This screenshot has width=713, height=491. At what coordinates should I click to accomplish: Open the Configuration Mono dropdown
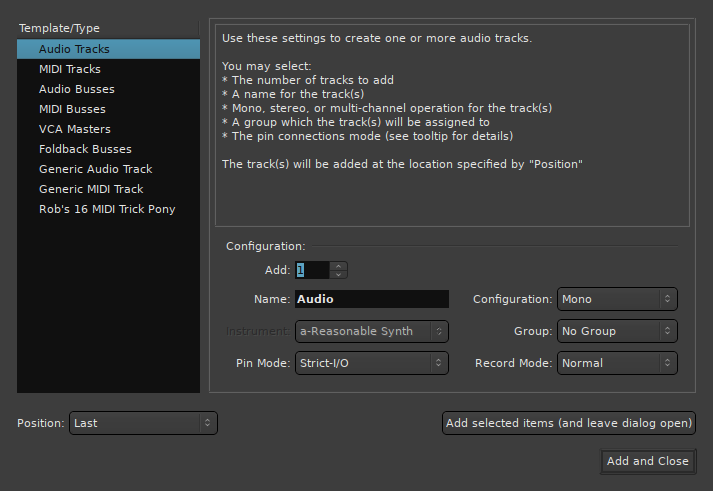[616, 299]
